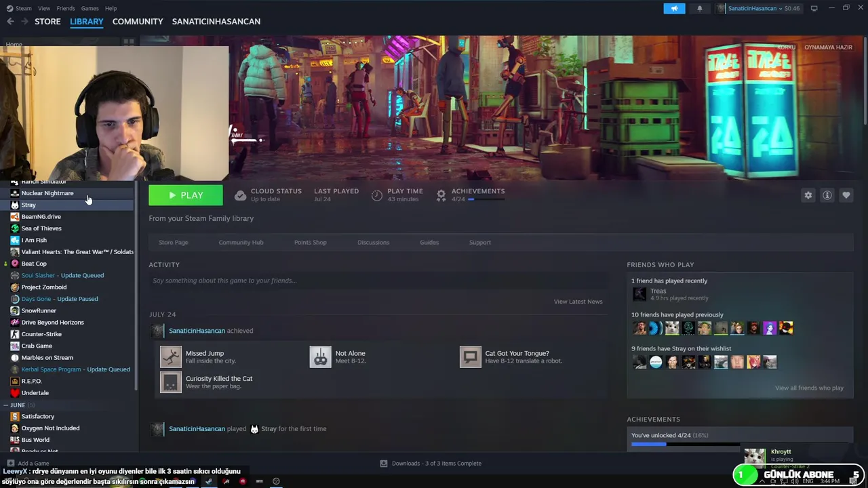This screenshot has width=868, height=488.
Task: Open Treas friend avatar
Action: point(639,293)
